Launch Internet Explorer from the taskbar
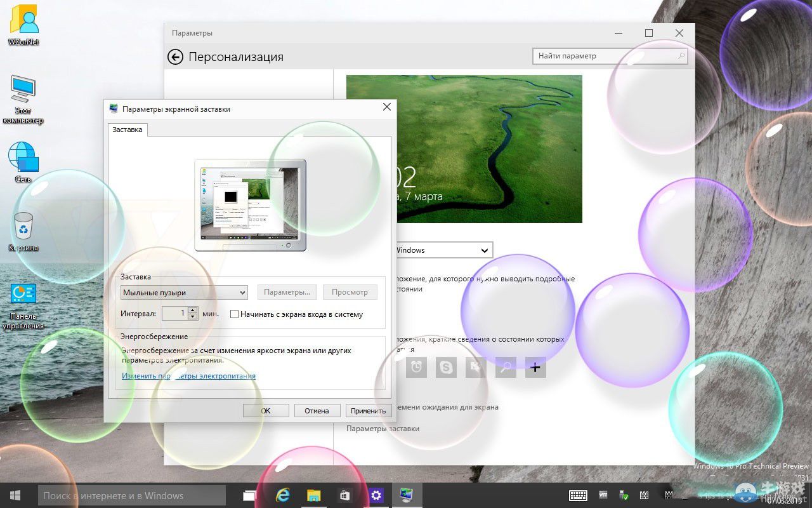 (282, 495)
